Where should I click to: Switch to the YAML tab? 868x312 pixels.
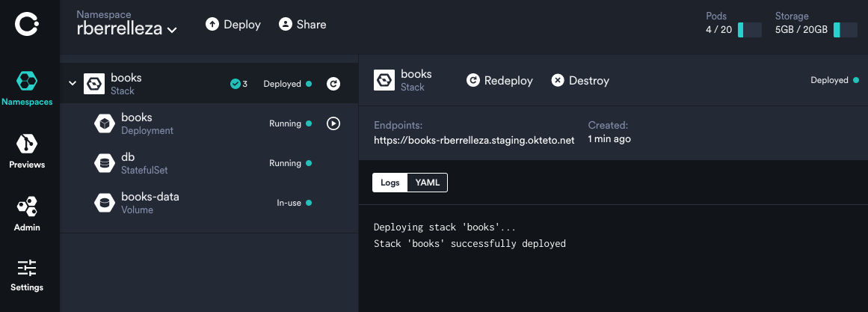pyautogui.click(x=428, y=183)
